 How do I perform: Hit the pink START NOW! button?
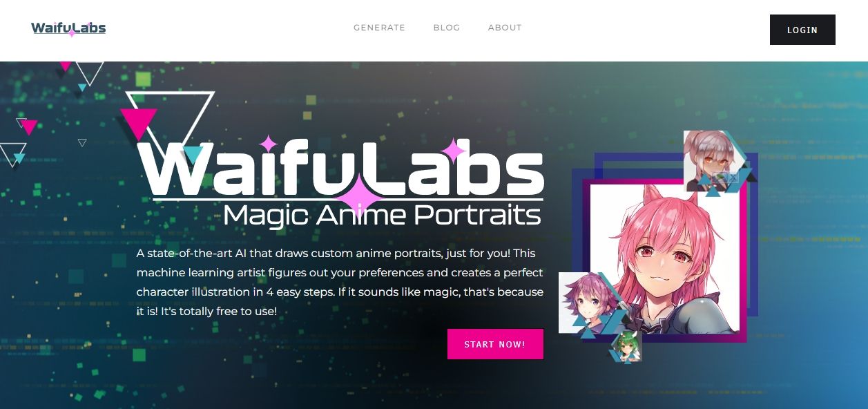pyautogui.click(x=495, y=344)
